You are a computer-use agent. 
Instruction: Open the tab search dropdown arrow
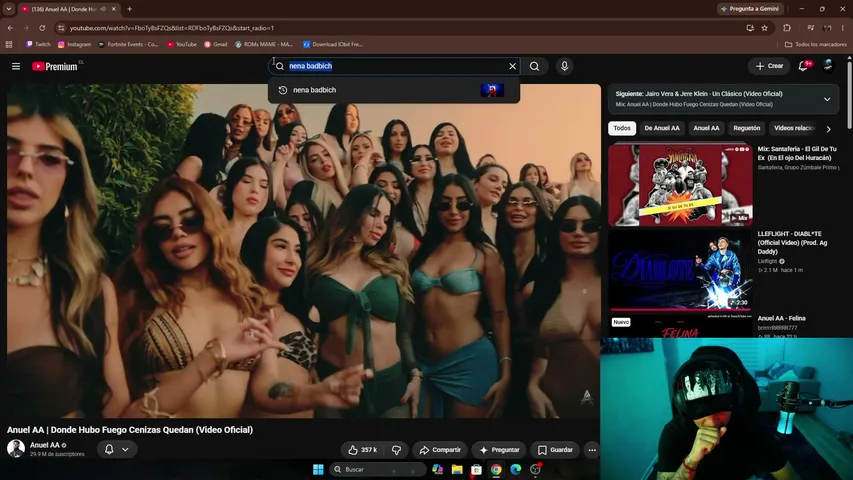point(9,9)
